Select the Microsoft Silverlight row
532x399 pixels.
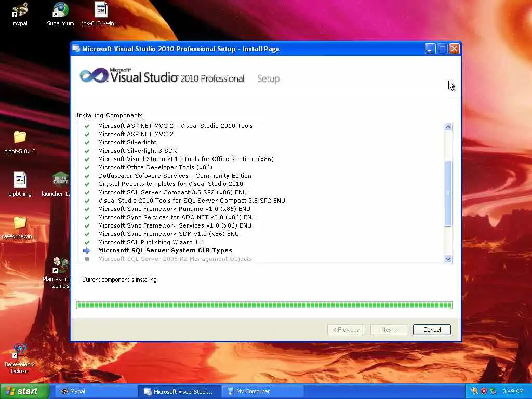click(127, 142)
